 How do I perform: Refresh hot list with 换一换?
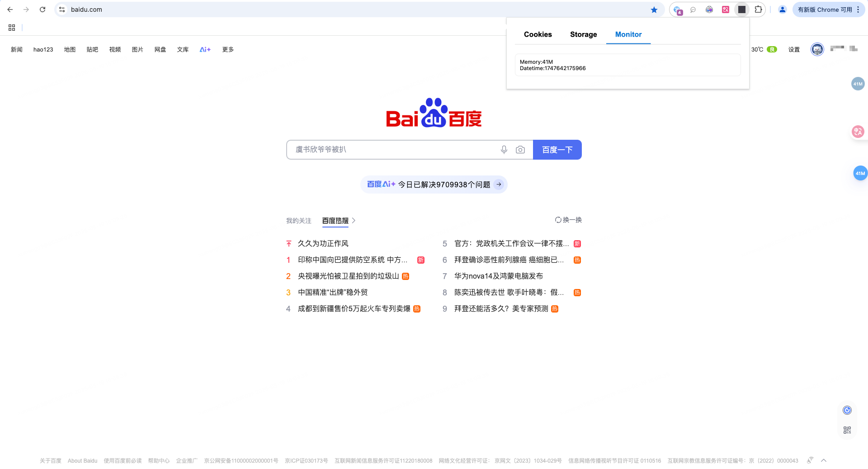click(568, 220)
